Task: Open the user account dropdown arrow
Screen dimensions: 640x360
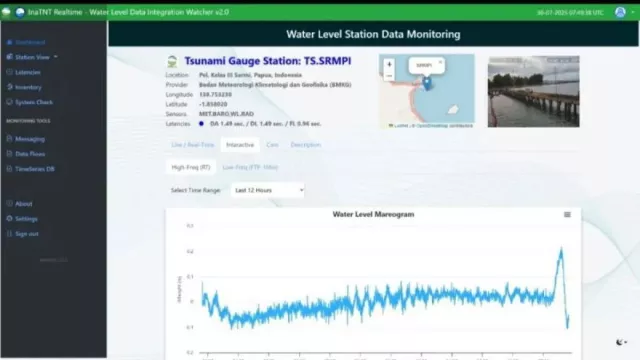Action: 633,12
